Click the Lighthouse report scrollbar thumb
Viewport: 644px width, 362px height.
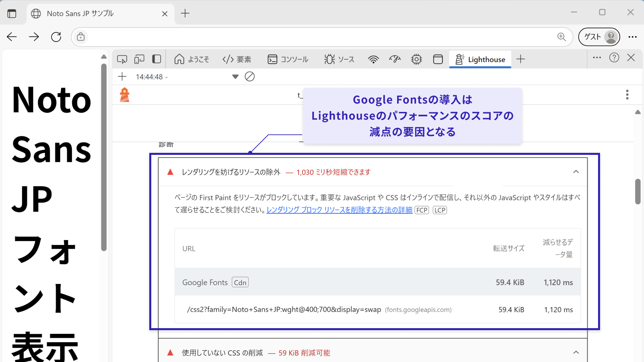[x=638, y=192]
